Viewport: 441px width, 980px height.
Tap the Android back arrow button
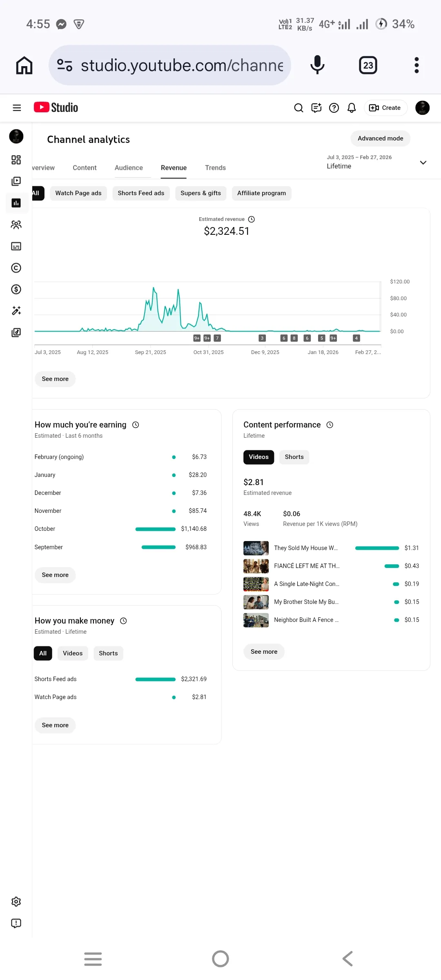pos(347,959)
